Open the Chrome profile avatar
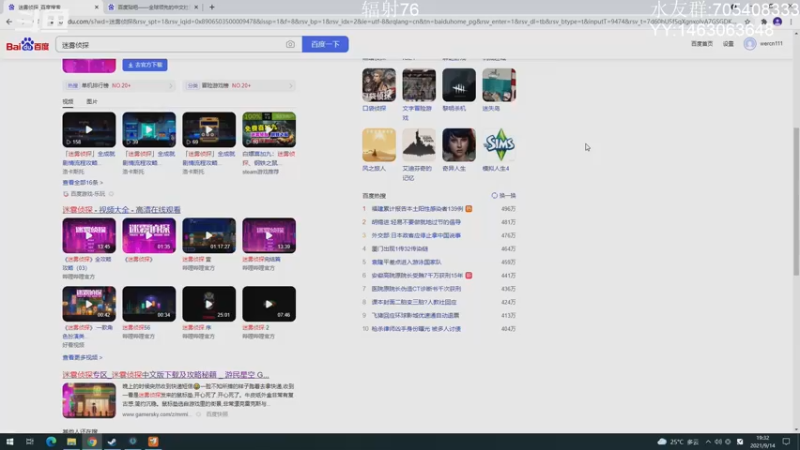 (x=778, y=21)
